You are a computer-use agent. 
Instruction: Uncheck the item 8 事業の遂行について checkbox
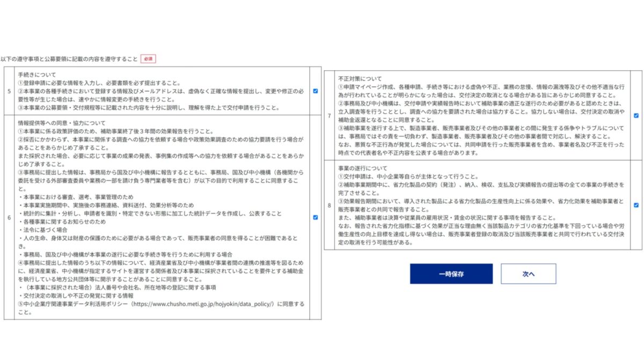(636, 205)
